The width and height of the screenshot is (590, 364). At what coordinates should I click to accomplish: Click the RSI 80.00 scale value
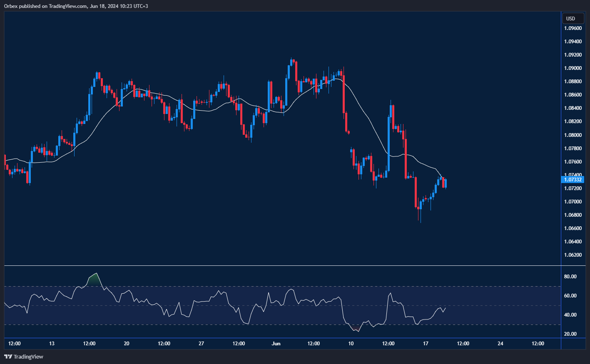click(570, 276)
